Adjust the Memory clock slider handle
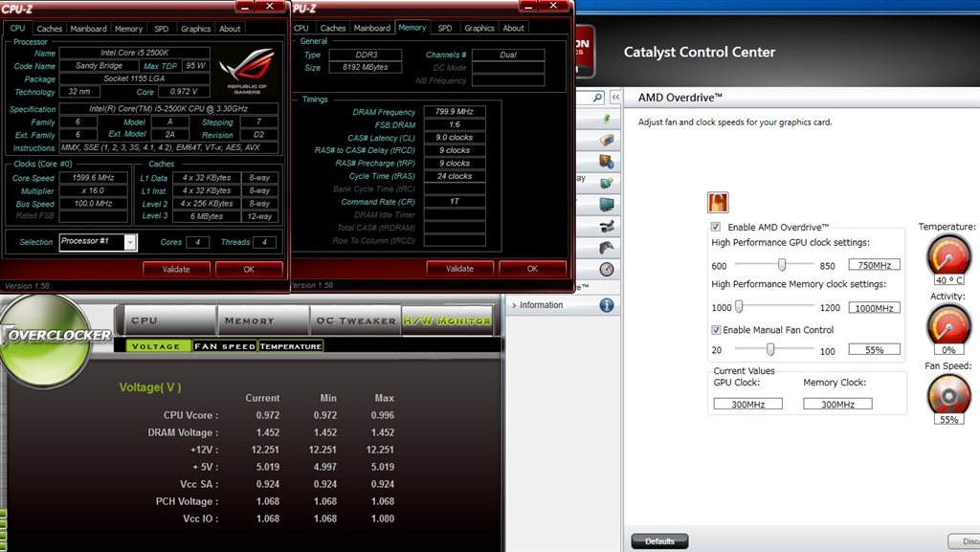This screenshot has height=552, width=980. click(739, 306)
